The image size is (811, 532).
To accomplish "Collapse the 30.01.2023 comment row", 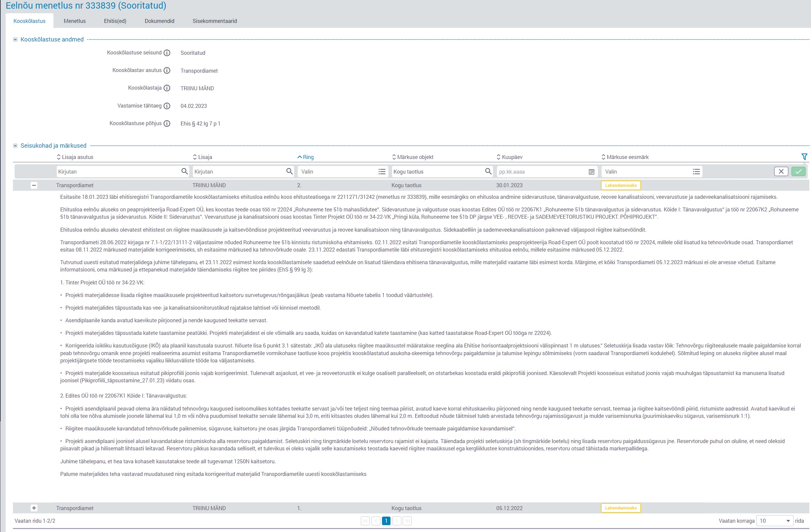I will click(x=34, y=186).
